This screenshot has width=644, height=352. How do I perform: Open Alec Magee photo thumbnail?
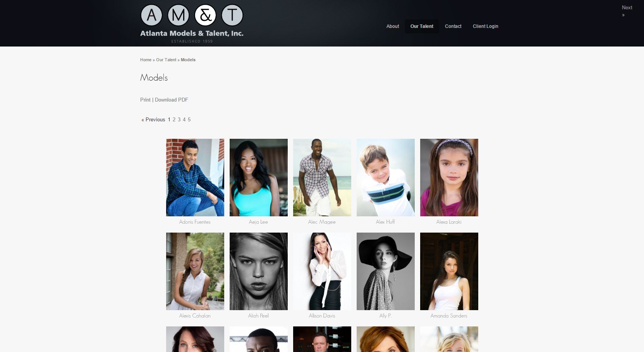[322, 178]
